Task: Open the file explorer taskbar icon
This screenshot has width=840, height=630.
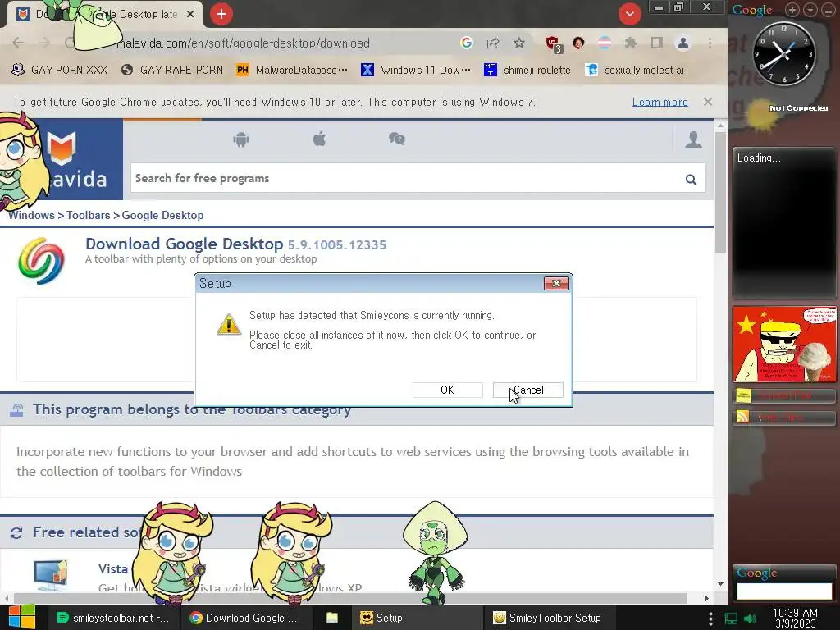Action: tap(332, 618)
